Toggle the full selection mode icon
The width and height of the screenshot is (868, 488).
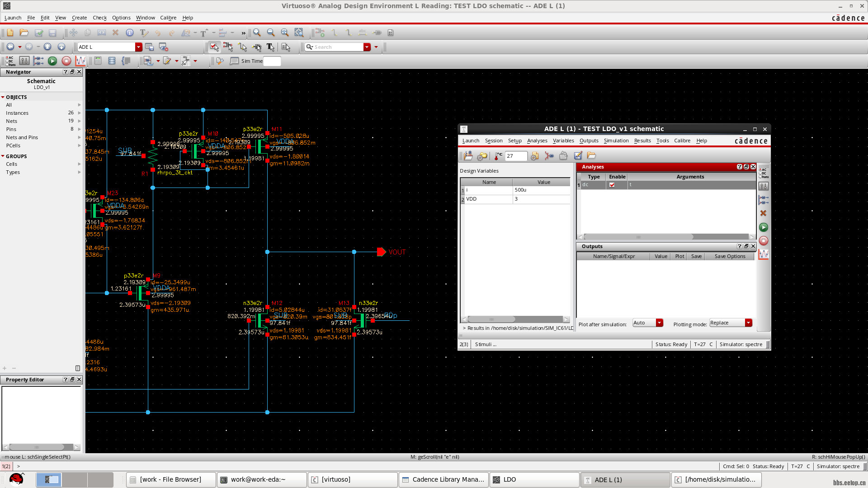pyautogui.click(x=214, y=47)
